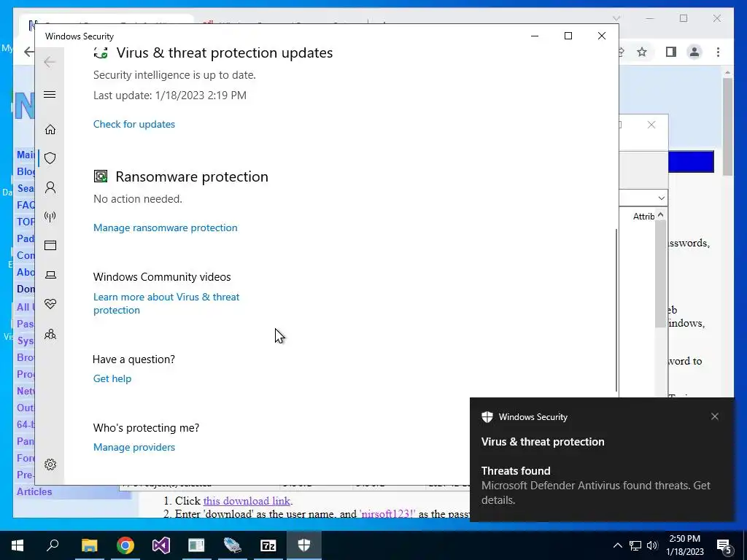Image resolution: width=747 pixels, height=560 pixels.
Task: Open Virus & threat protection shield icon
Action: (x=50, y=158)
